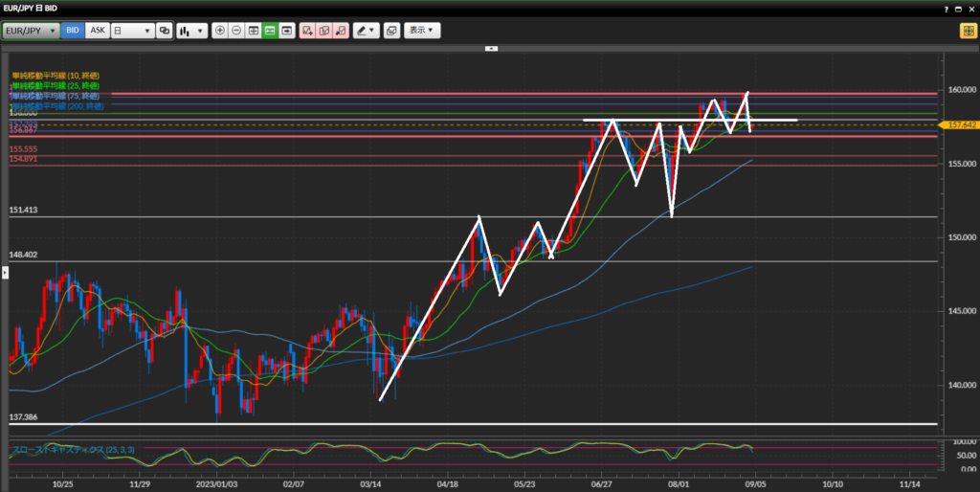Click the grid layout toolbar button

[254, 31]
